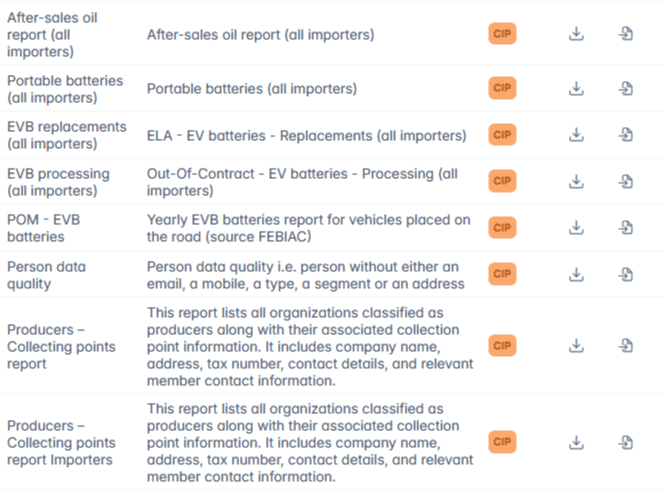Export Producers – Collecting points report Importers
The width and height of the screenshot is (665, 495).
(626, 441)
